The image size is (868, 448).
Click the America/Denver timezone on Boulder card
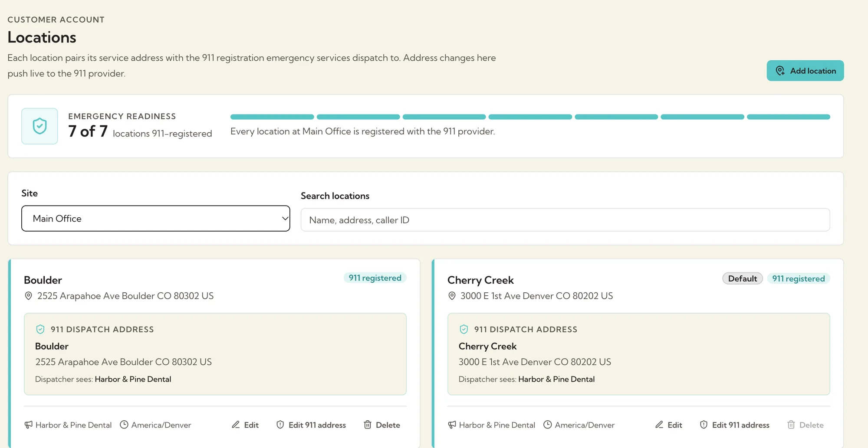click(161, 425)
